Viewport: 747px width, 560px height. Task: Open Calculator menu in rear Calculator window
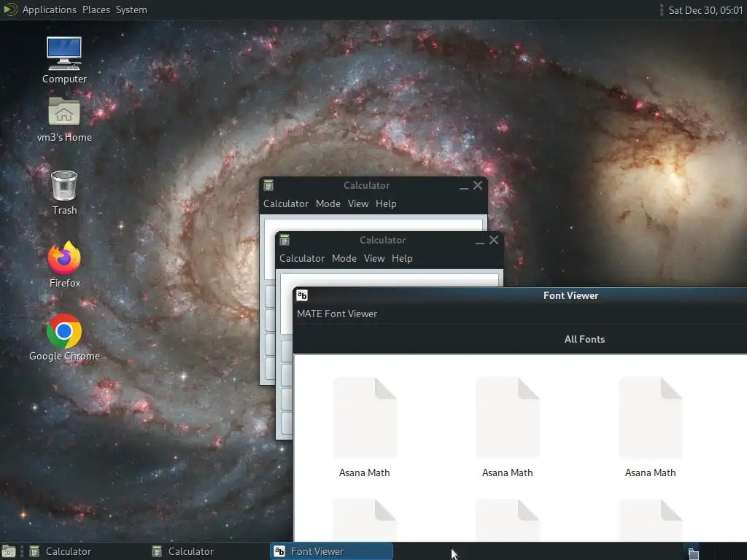286,203
